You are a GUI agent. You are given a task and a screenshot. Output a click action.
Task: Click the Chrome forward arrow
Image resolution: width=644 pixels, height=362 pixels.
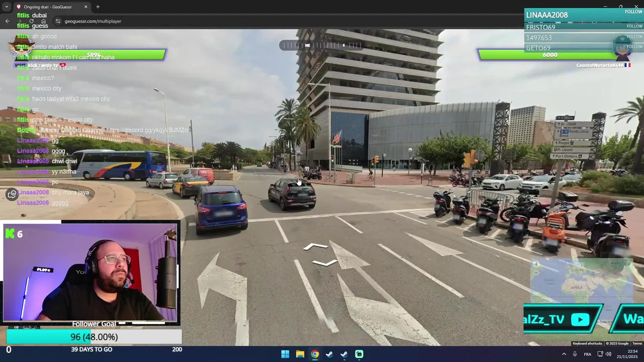pyautogui.click(x=19, y=21)
